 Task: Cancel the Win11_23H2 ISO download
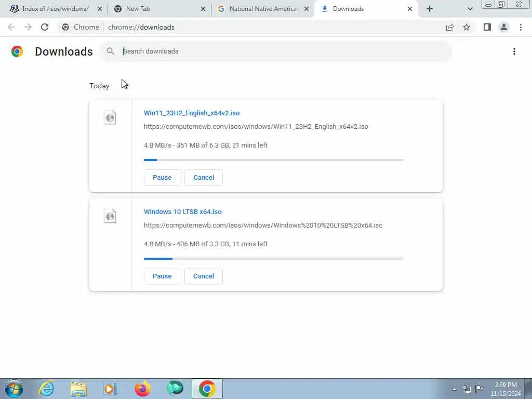click(x=204, y=178)
